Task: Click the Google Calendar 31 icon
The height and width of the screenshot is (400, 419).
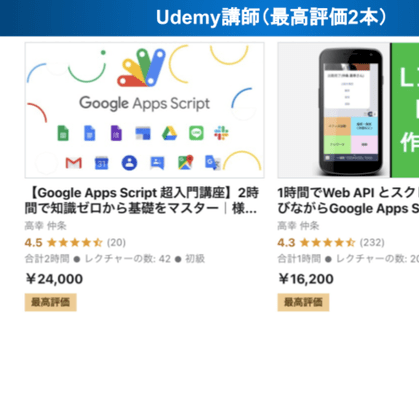Action: pos(101,163)
